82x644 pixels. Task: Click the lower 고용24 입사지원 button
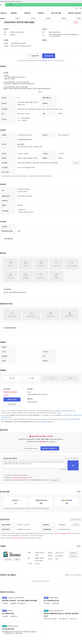[x=12, y=399]
